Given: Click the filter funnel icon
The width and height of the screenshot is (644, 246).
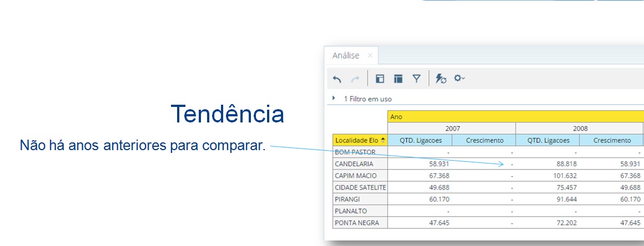Looking at the screenshot, I should tap(416, 79).
